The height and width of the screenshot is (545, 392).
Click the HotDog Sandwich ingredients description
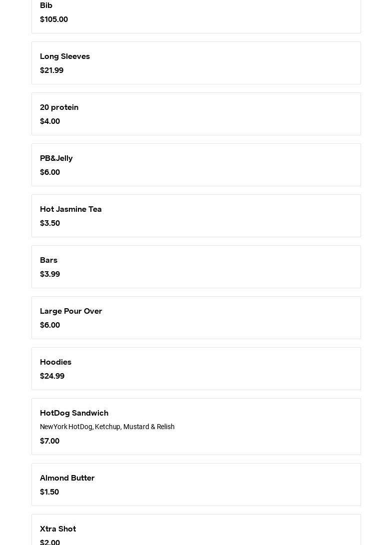coord(107,427)
